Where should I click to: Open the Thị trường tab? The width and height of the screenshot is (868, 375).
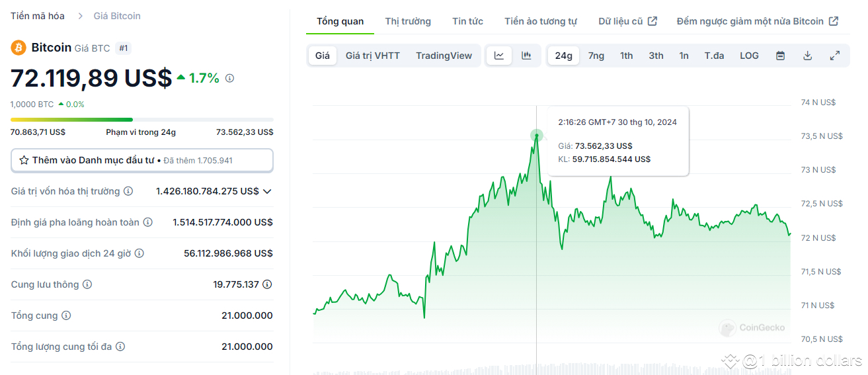[x=408, y=21]
